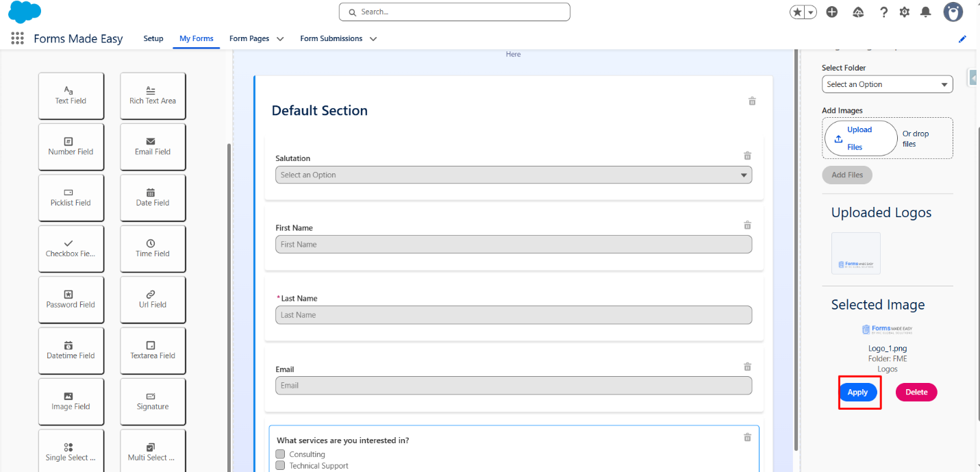Switch to the Setup tab
980x472 pixels.
(153, 38)
